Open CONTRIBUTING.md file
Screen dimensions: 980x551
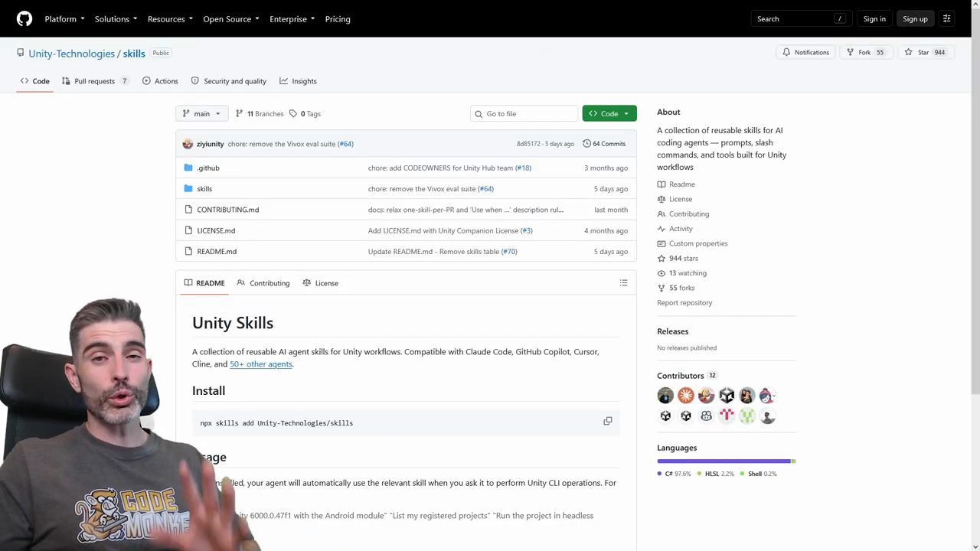pyautogui.click(x=228, y=210)
